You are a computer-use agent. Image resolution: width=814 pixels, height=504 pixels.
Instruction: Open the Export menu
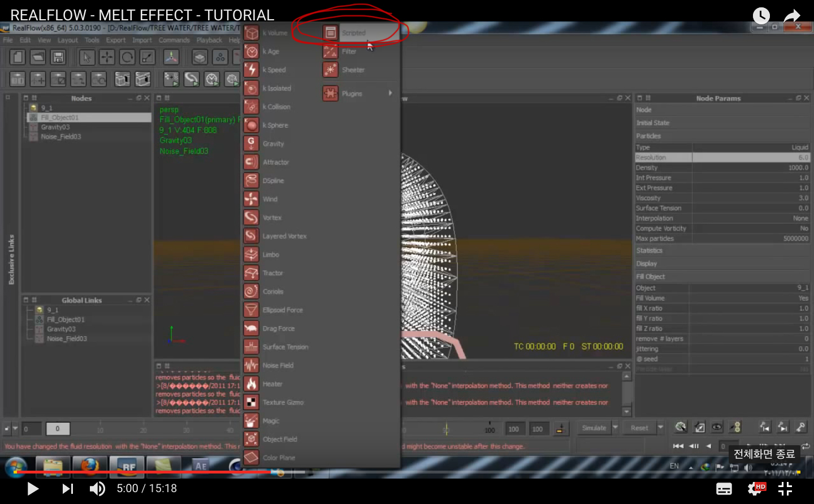tap(116, 40)
